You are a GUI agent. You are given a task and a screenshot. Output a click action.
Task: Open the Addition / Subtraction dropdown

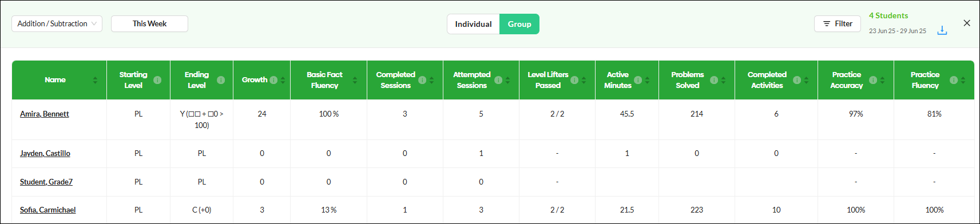point(57,23)
